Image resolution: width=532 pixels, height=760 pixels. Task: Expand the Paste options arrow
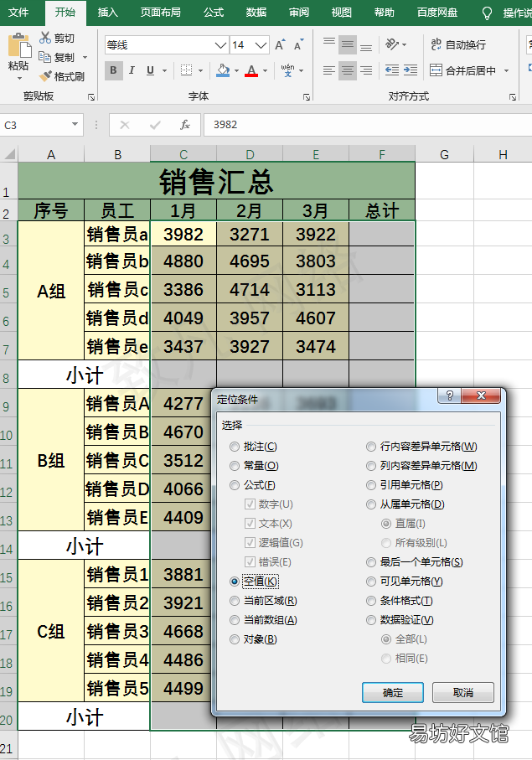pos(19,78)
